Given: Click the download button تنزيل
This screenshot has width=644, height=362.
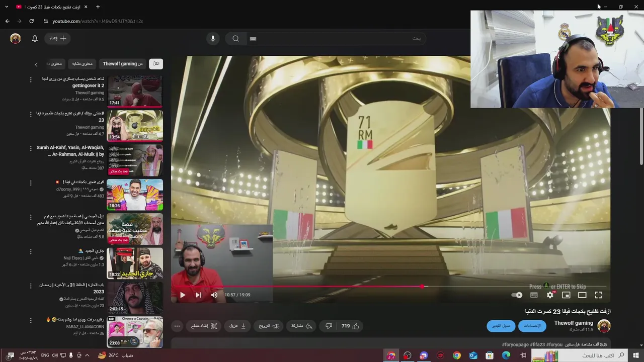Looking at the screenshot, I should 237,326.
